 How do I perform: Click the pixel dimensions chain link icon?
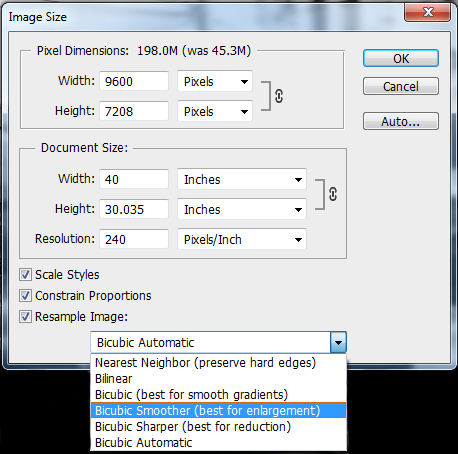click(279, 96)
